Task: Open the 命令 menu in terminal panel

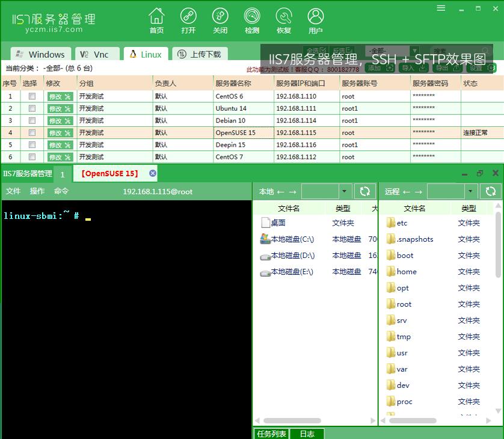Action: pos(61,191)
